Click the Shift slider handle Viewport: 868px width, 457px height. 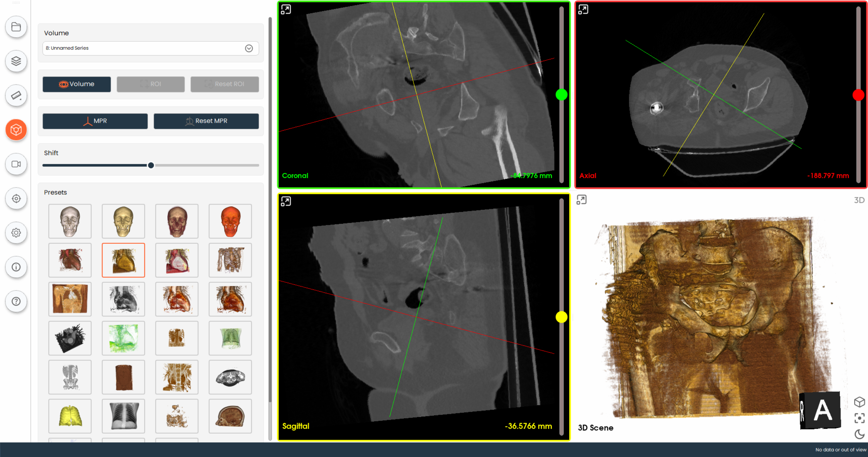coord(151,165)
